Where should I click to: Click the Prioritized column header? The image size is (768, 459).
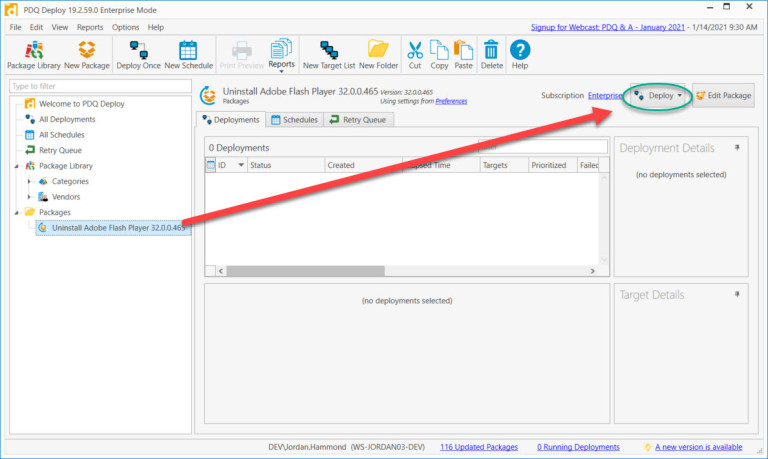[552, 166]
